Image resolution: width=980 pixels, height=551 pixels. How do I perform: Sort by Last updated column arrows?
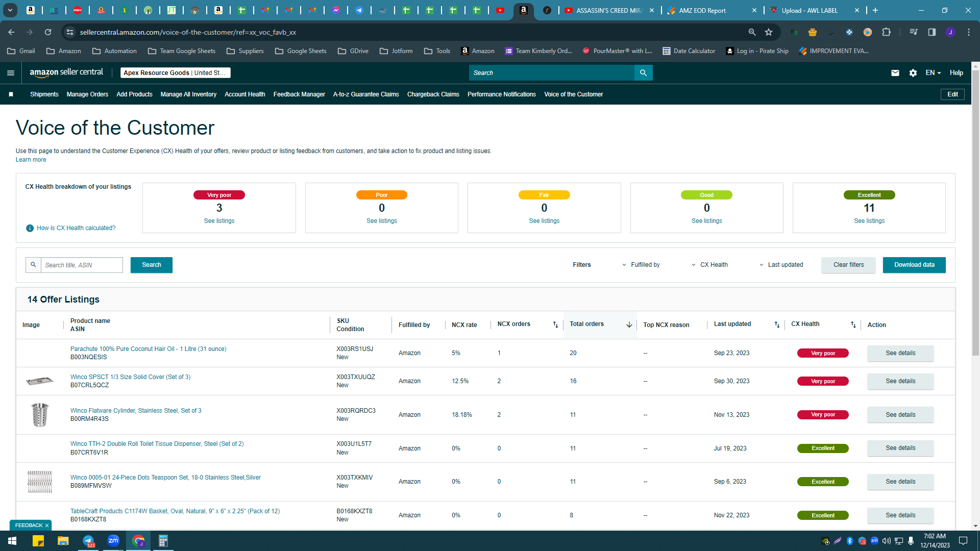pyautogui.click(x=777, y=324)
